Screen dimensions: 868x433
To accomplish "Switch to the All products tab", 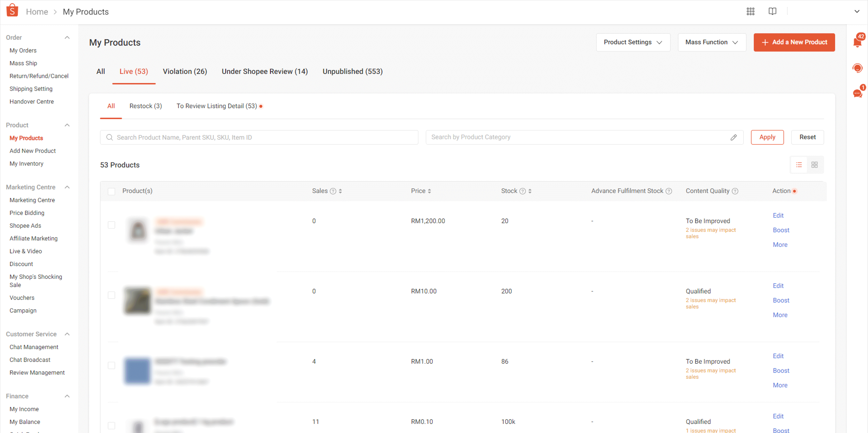I will pos(101,71).
